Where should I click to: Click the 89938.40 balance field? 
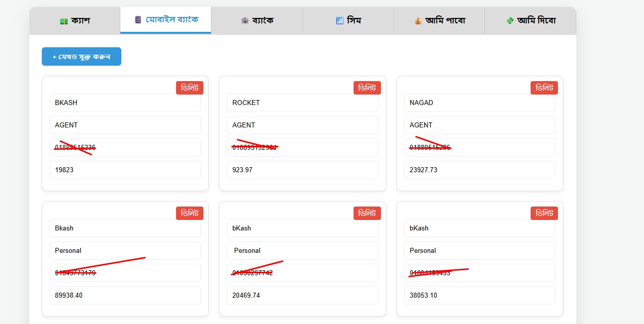pyautogui.click(x=125, y=295)
